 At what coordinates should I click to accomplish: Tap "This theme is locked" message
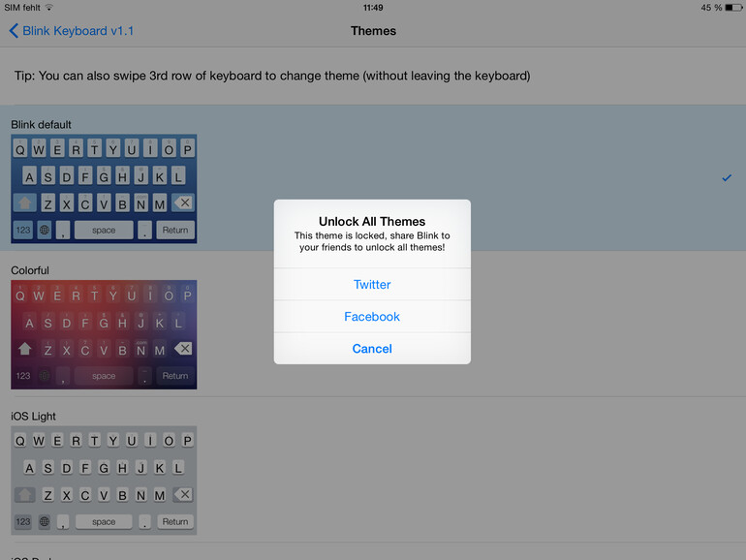(x=372, y=241)
